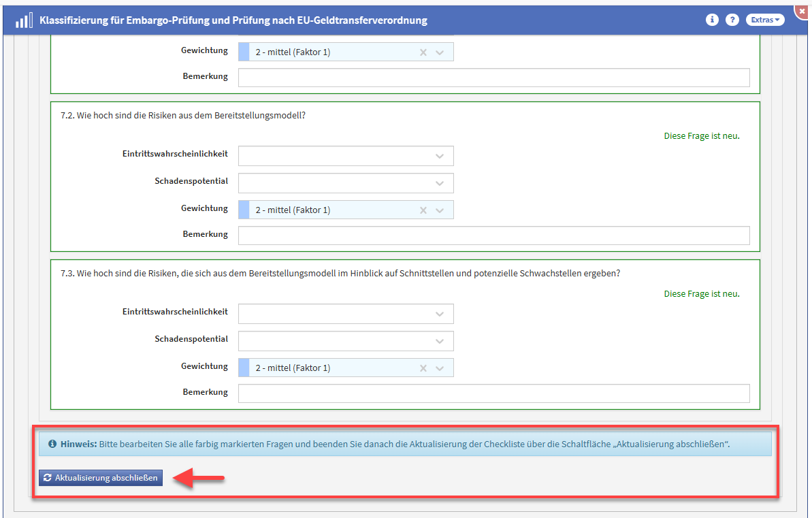Clear the topmost Gewichtung selection
812x518 pixels.
click(x=423, y=52)
